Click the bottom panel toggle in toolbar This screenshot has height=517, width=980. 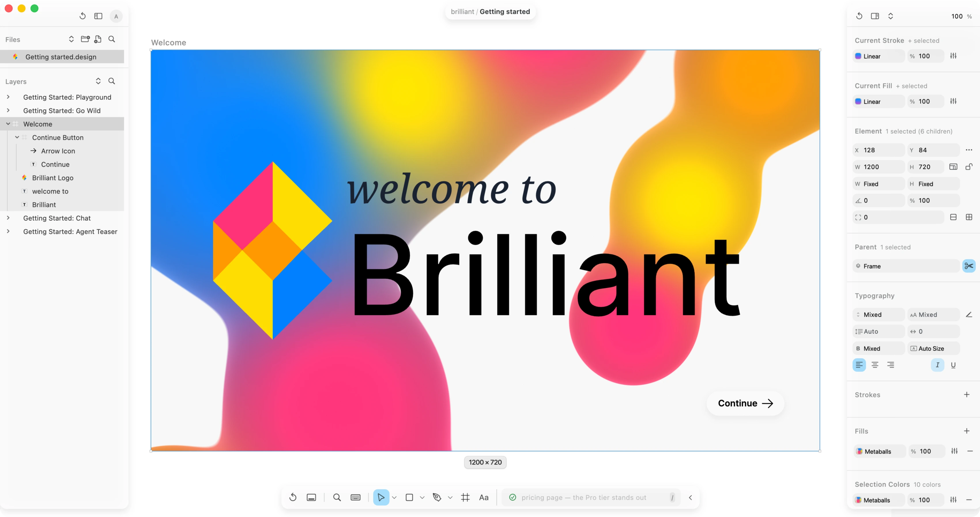[x=311, y=497]
